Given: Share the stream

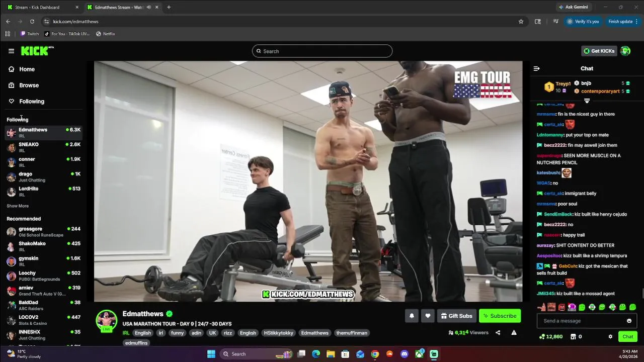Looking at the screenshot, I should point(498,332).
